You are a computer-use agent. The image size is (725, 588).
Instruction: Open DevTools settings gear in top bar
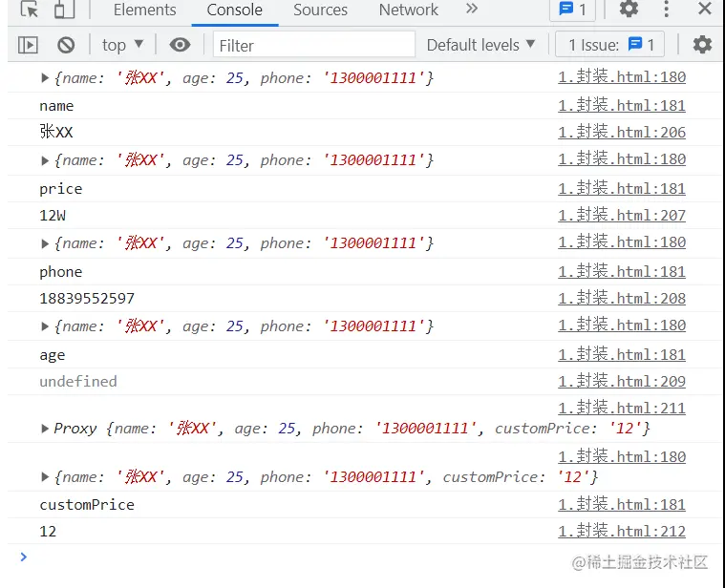pyautogui.click(x=629, y=9)
